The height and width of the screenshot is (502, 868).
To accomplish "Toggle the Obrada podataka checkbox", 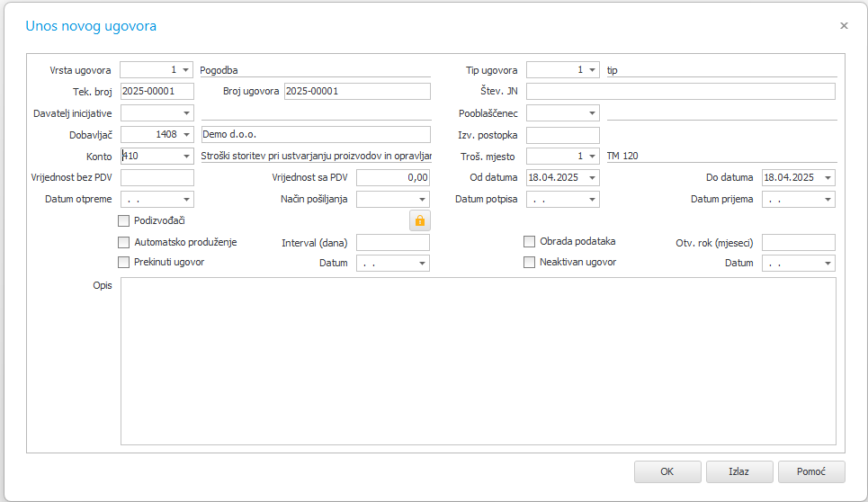I will click(529, 242).
